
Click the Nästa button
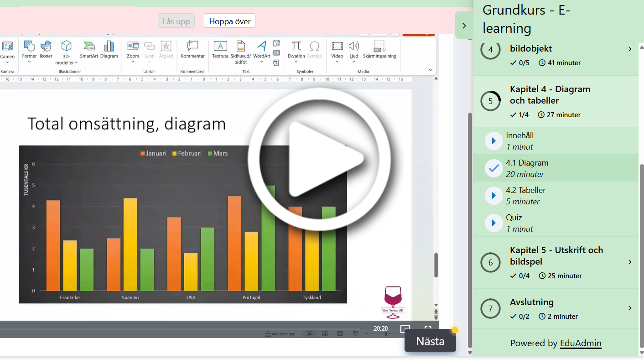430,341
